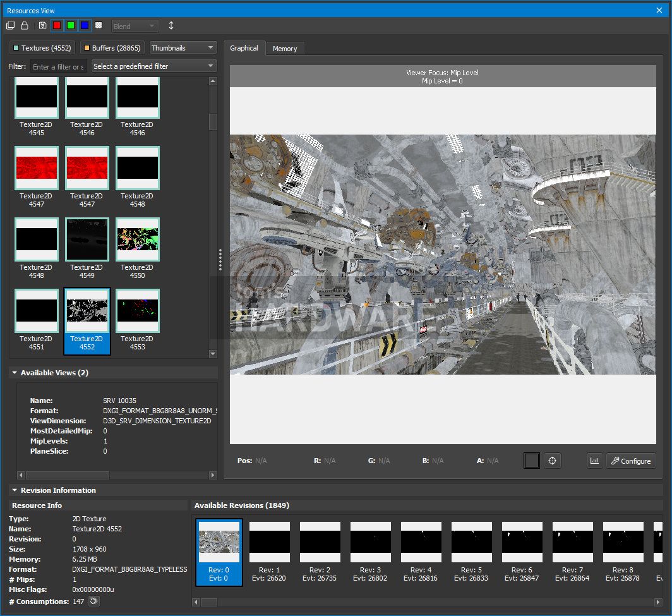Click the Buffers (28865) button

pos(112,47)
